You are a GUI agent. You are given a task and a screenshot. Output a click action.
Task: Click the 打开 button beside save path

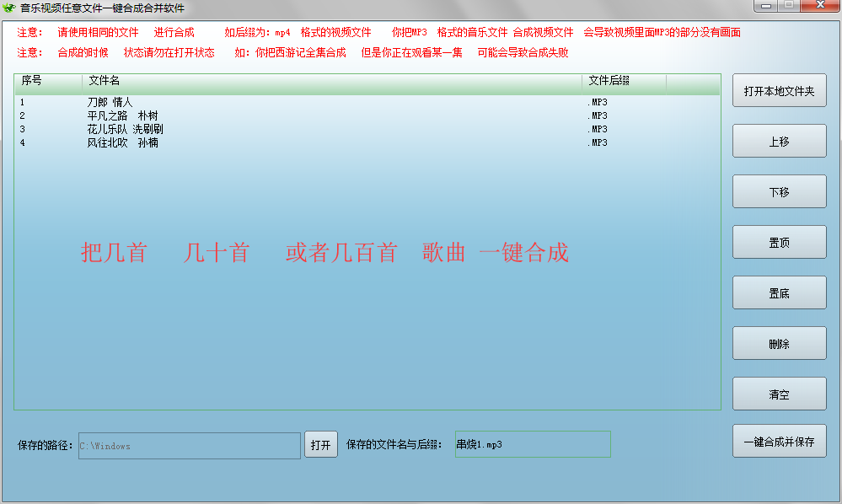(x=320, y=445)
